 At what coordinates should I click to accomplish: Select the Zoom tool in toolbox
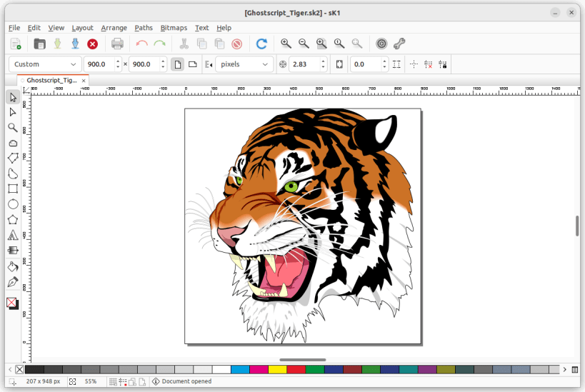tap(13, 128)
